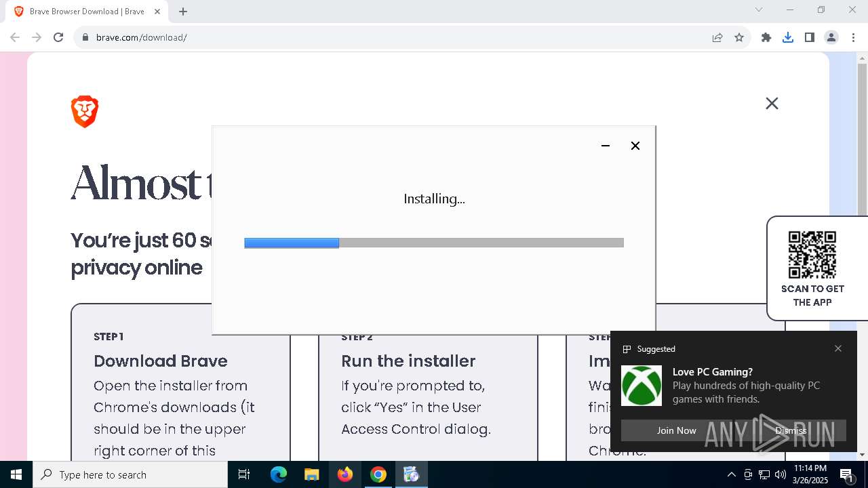Viewport: 868px width, 488px height.
Task: Reload the Brave download page
Action: click(x=58, y=37)
